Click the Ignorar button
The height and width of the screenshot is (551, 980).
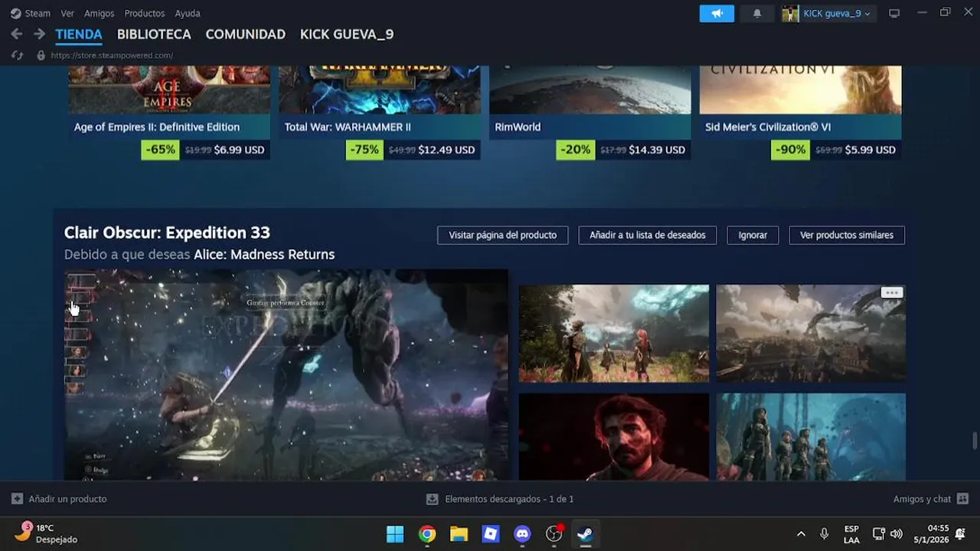(753, 235)
